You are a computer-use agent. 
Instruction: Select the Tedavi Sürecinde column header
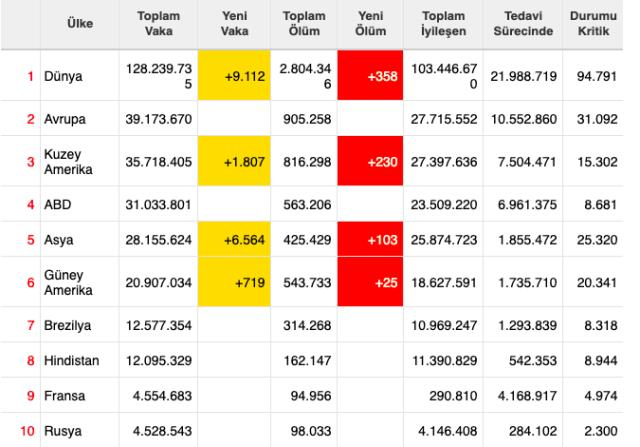523,24
